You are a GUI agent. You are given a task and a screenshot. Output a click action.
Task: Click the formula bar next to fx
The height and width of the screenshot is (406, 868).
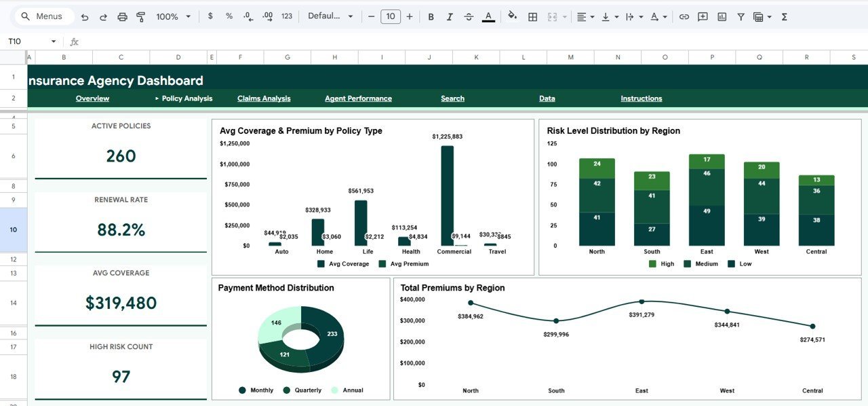point(203,41)
